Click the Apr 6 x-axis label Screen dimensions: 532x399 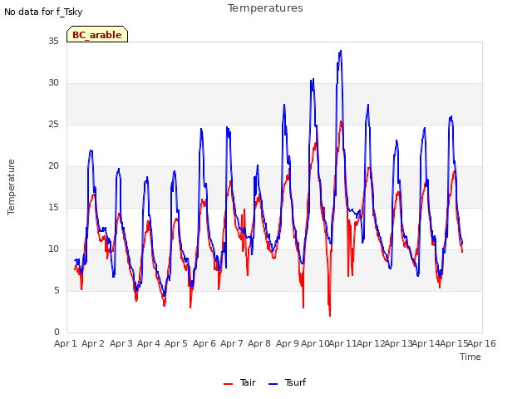(x=204, y=343)
